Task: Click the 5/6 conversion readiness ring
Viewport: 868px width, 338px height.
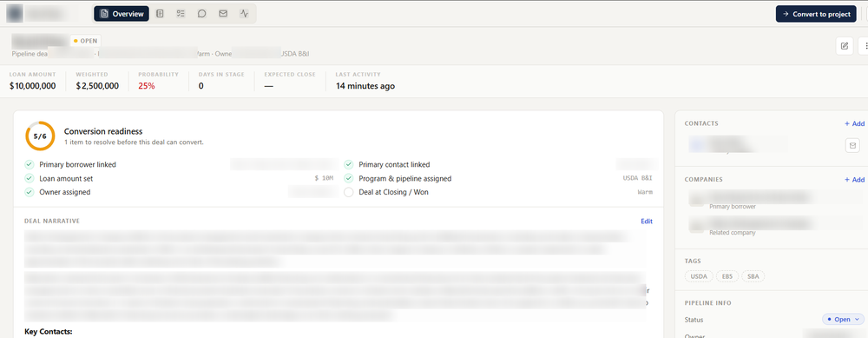Action: 40,136
